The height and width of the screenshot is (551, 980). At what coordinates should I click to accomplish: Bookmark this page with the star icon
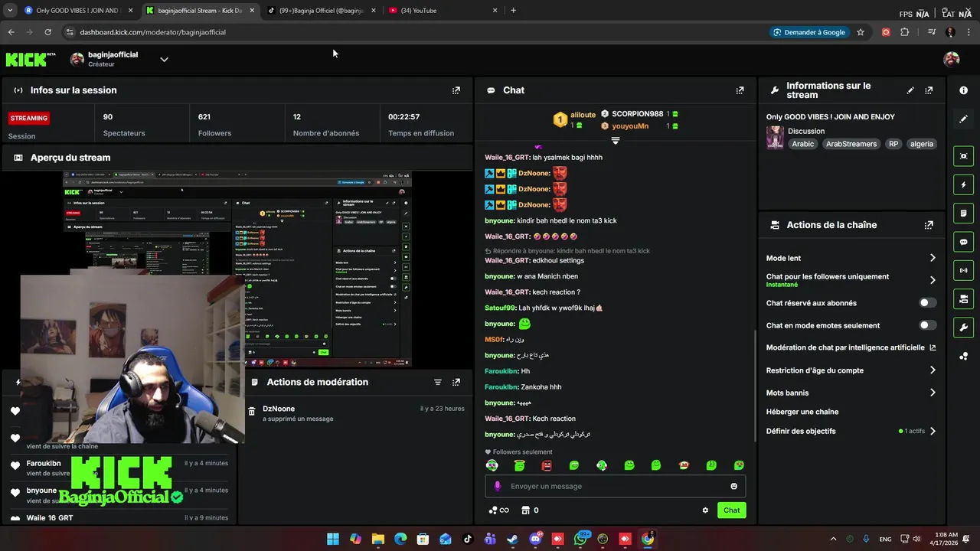point(861,32)
